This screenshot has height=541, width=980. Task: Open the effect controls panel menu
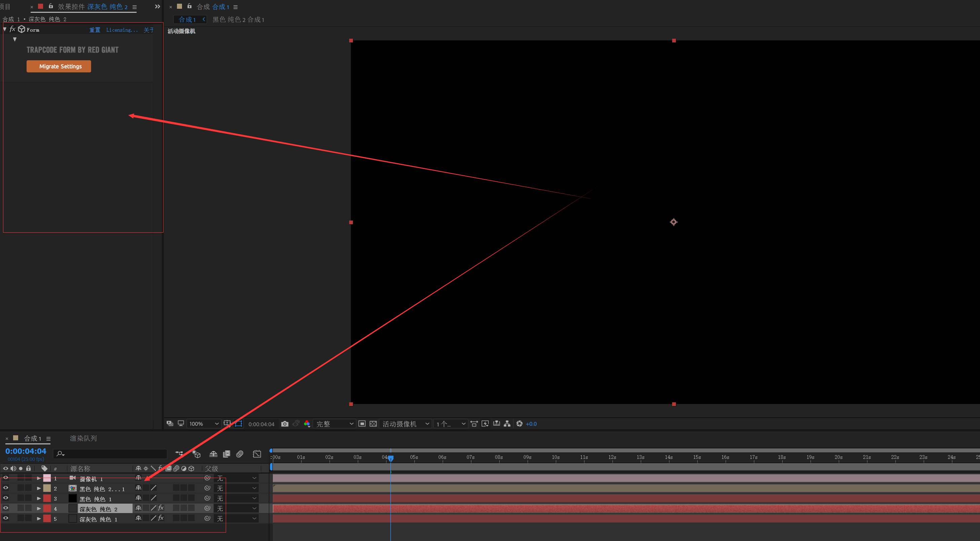coord(134,7)
